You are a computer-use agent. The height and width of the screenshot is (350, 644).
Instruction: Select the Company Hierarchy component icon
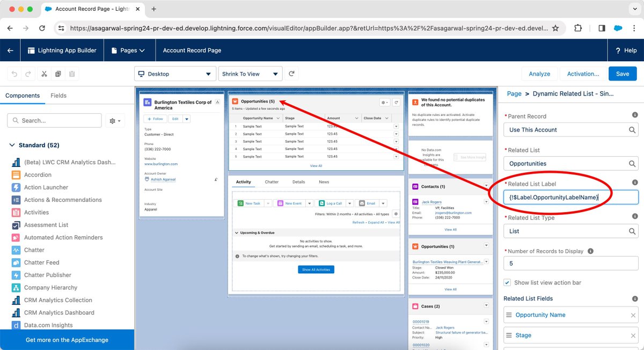[x=16, y=288]
